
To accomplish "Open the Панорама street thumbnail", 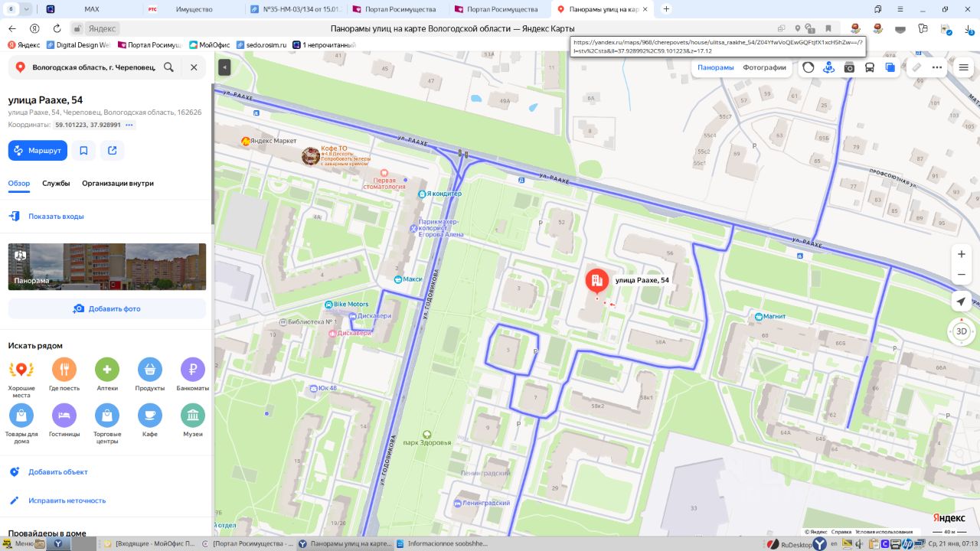I will point(107,266).
